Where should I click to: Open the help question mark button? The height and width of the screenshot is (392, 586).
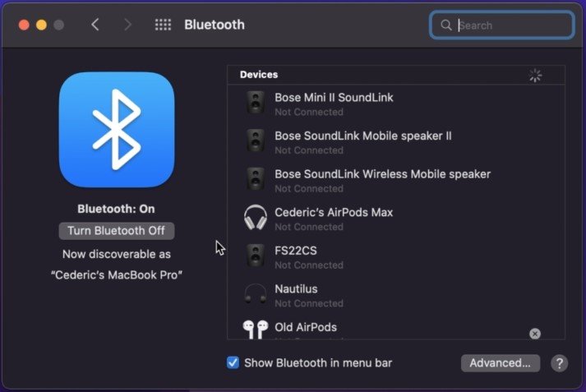pyautogui.click(x=559, y=363)
